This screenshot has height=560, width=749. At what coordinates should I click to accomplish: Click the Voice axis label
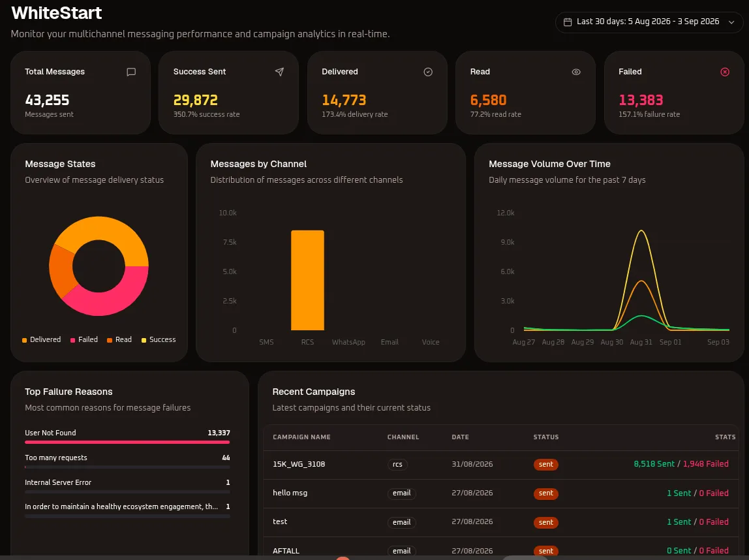point(431,342)
